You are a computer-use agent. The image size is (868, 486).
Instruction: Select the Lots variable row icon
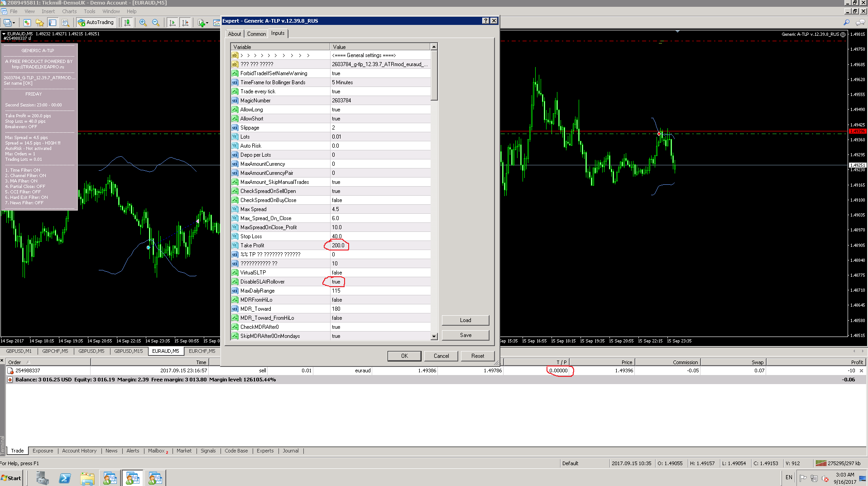(235, 137)
